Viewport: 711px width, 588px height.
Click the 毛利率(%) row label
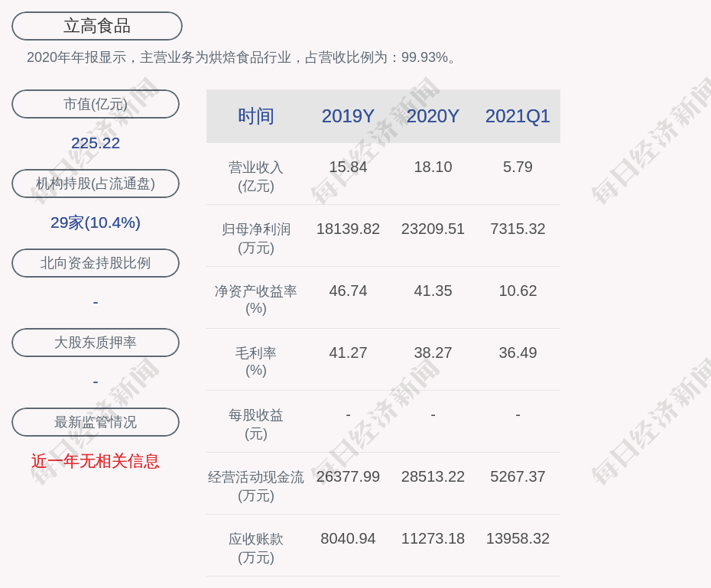point(256,362)
